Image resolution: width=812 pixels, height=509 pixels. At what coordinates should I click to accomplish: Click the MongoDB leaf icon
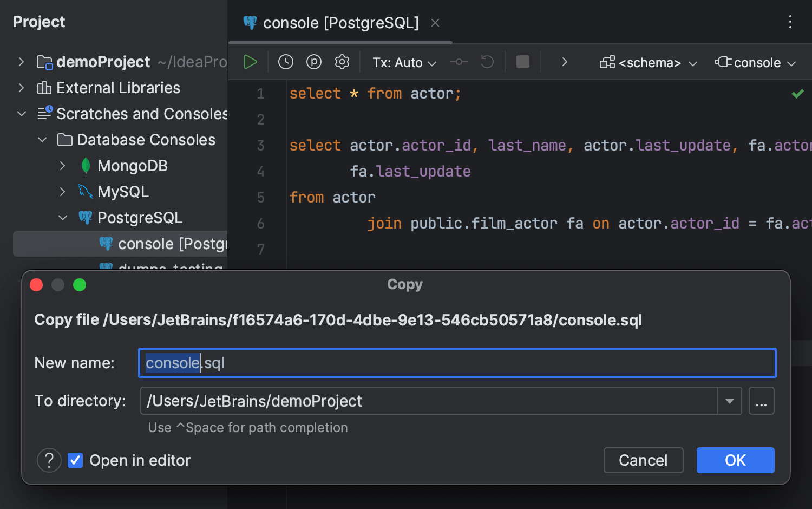click(85, 165)
